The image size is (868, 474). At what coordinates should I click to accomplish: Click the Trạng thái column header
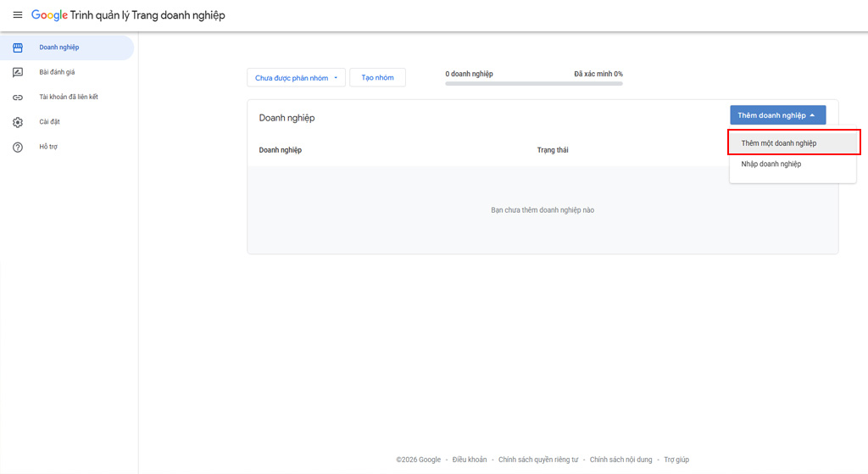pyautogui.click(x=553, y=150)
